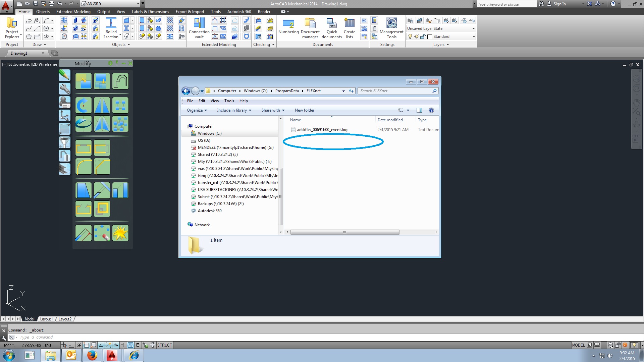Open the Connection vault
The image size is (644, 362).
coord(199,28)
